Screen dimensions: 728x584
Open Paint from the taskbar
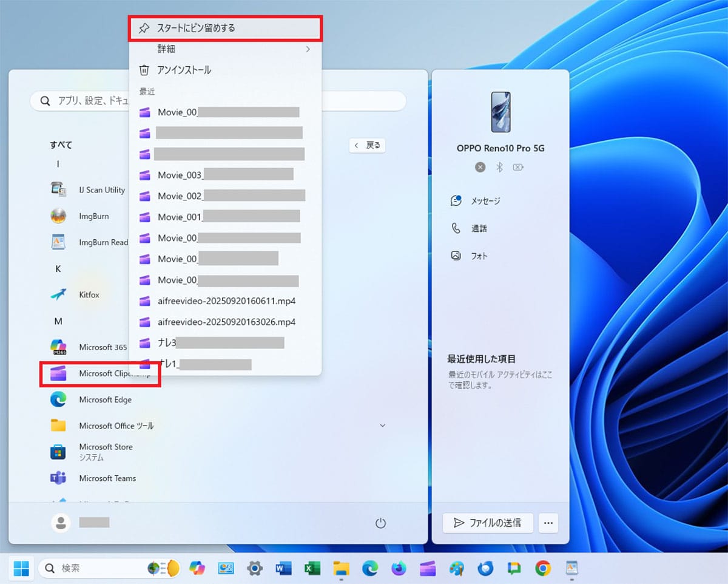click(x=457, y=568)
